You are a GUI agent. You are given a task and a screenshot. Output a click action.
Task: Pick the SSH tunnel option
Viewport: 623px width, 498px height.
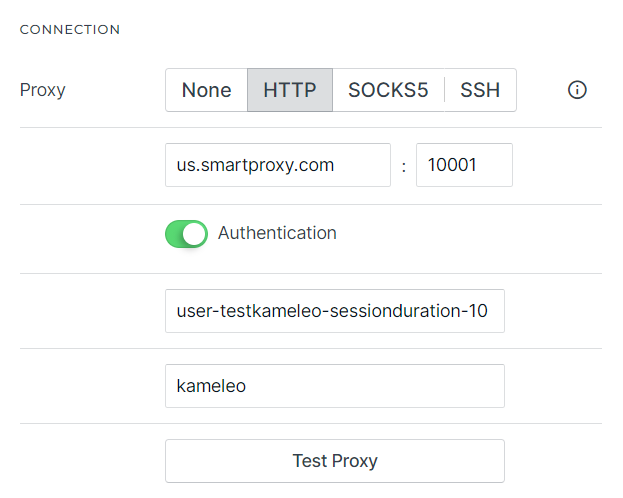[480, 90]
